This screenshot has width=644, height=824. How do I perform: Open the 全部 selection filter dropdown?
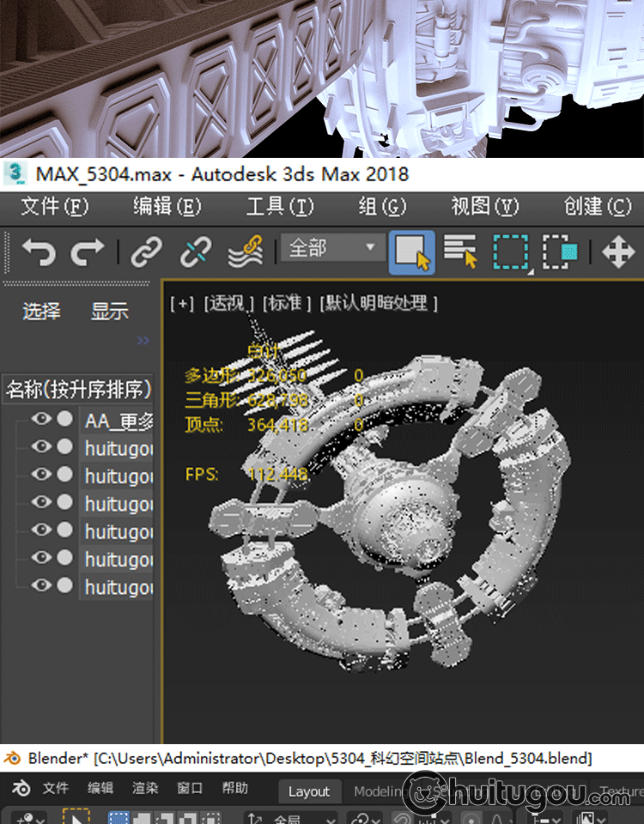point(332,249)
